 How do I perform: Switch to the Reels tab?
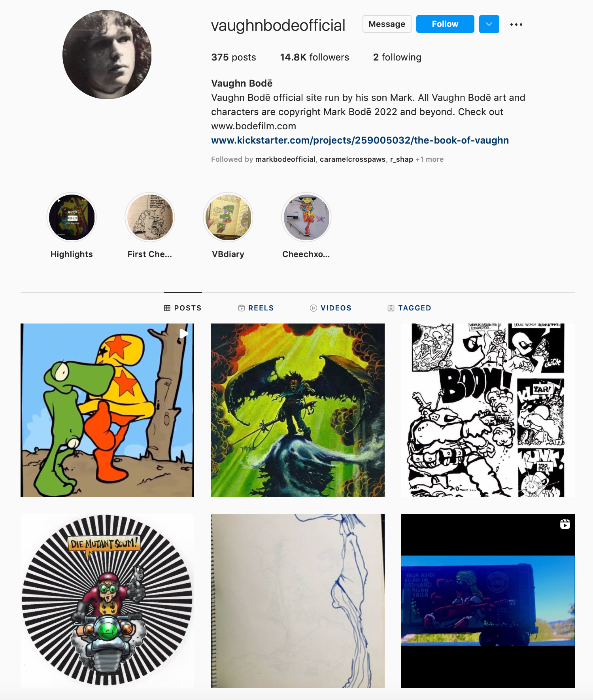(x=256, y=308)
